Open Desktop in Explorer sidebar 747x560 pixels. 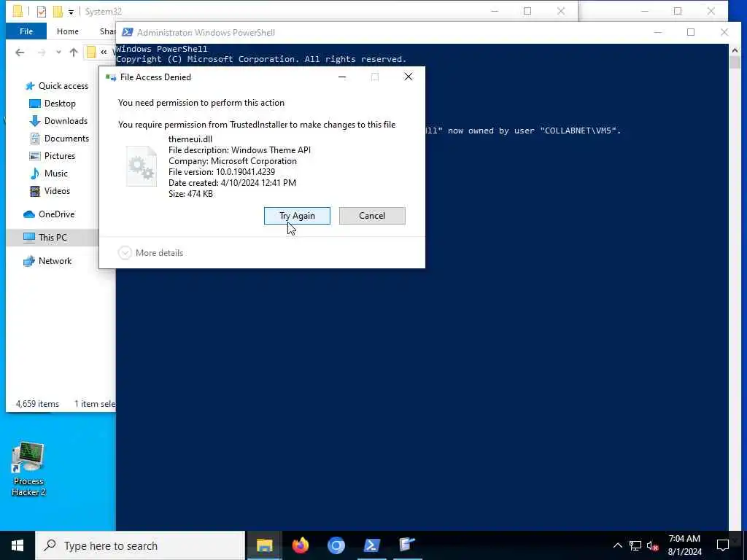click(x=53, y=104)
